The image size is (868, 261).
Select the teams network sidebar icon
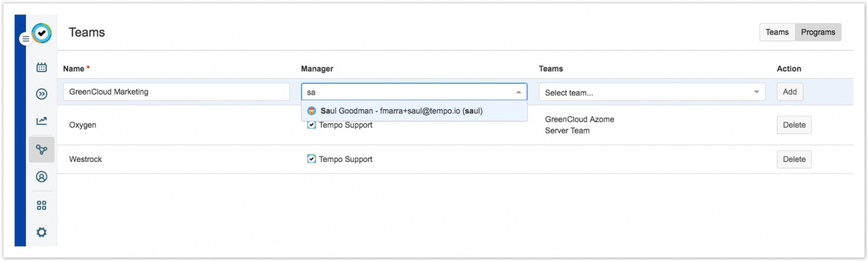(42, 149)
